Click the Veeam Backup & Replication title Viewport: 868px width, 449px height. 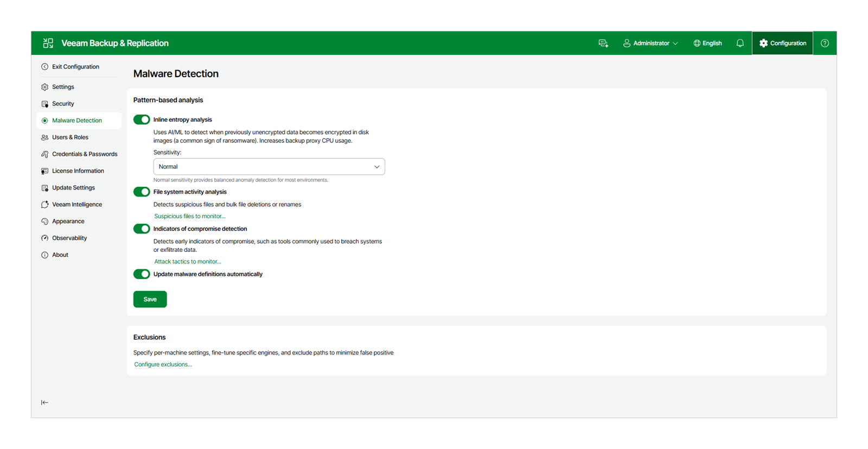[115, 43]
